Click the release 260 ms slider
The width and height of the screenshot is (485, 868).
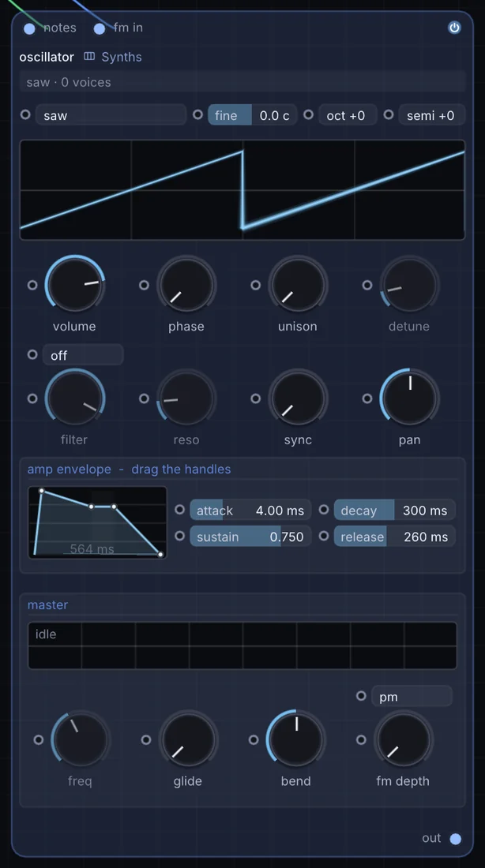click(395, 537)
